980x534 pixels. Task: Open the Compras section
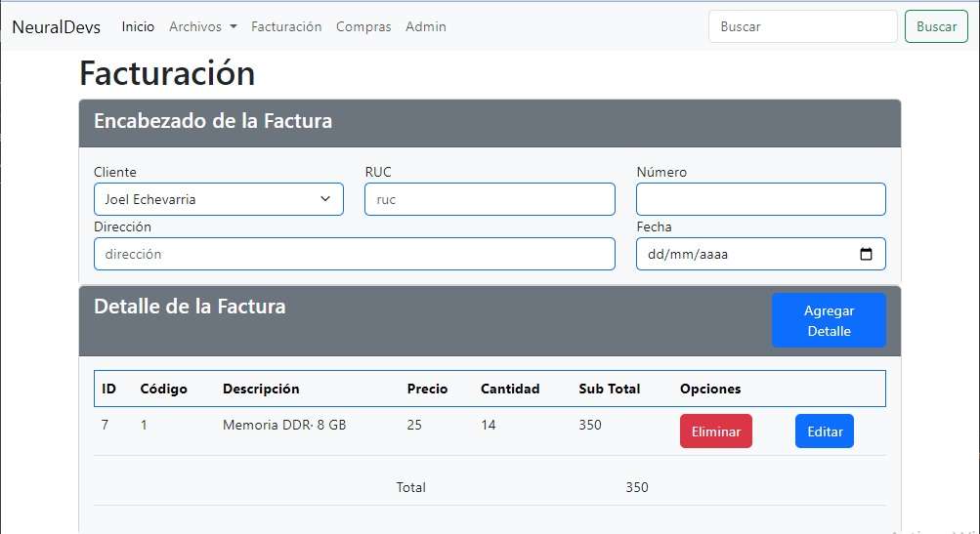(363, 27)
